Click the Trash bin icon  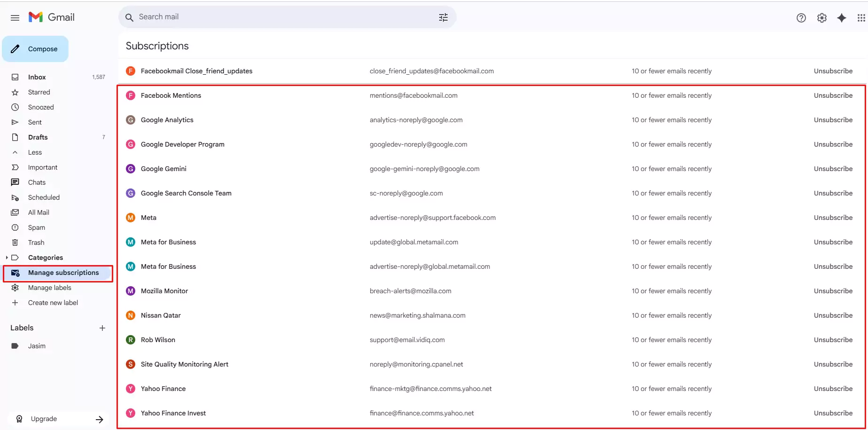coord(15,242)
